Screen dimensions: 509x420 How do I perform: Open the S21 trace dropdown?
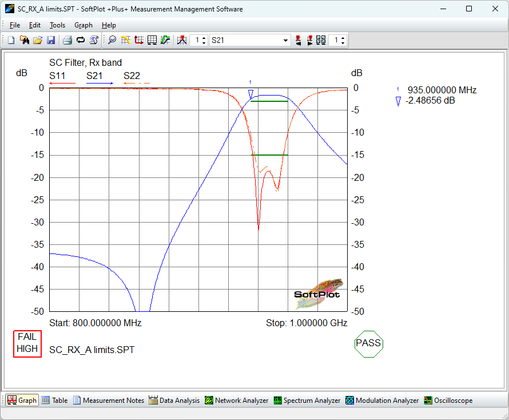coord(286,41)
